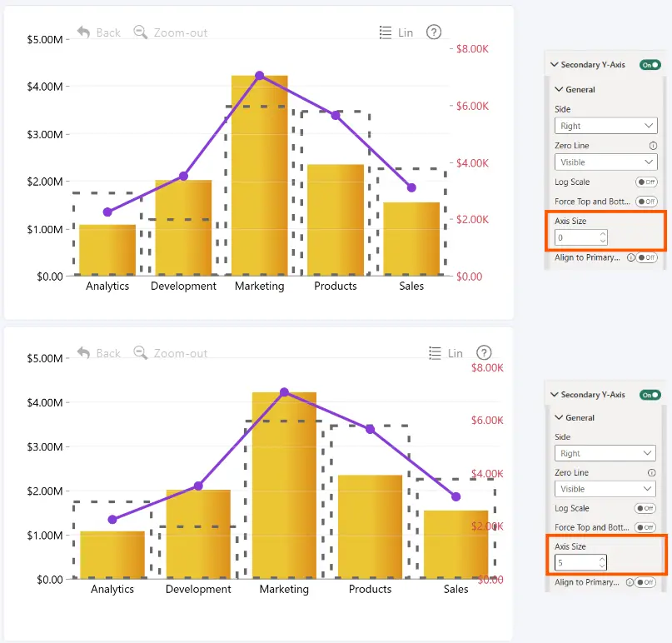Viewport: 672px width, 643px height.
Task: Click the Axis Size field showing 0
Action: click(x=580, y=237)
